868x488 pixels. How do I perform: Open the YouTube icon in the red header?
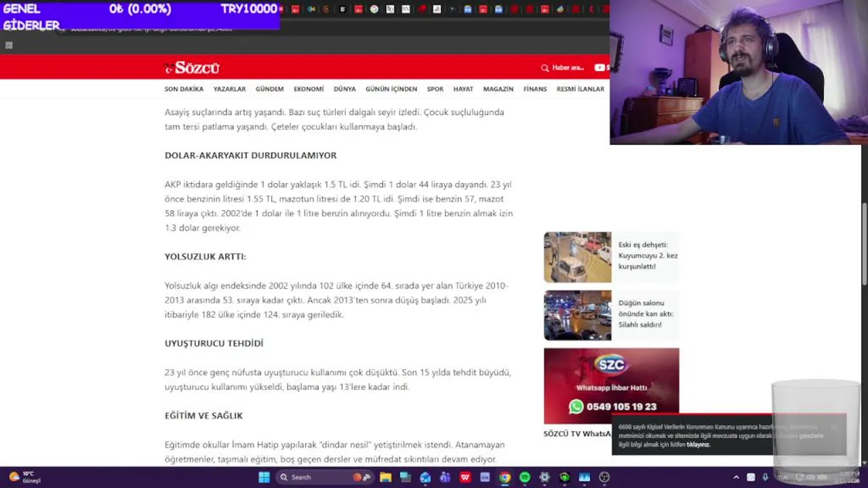click(599, 68)
